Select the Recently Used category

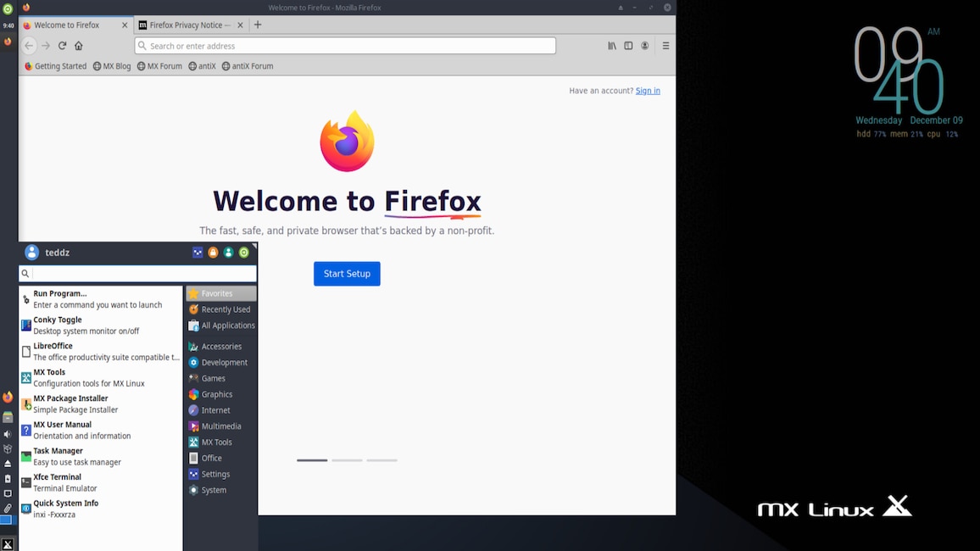(222, 309)
